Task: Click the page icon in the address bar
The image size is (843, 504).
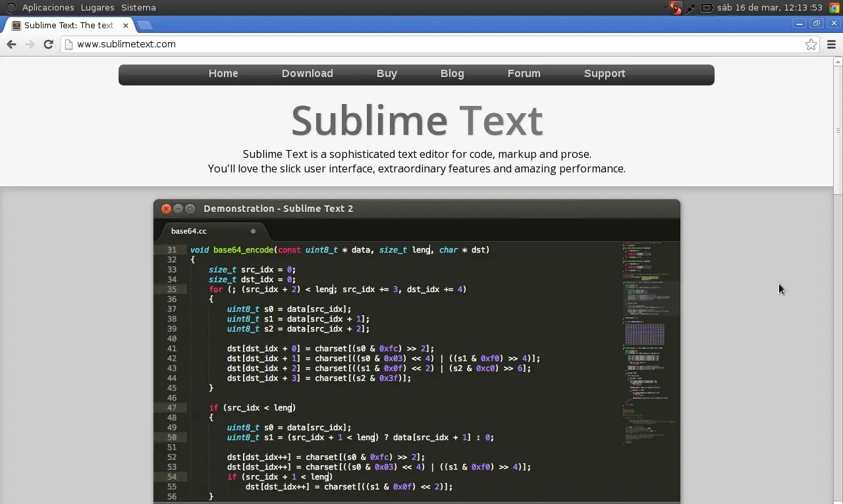Action: 68,44
